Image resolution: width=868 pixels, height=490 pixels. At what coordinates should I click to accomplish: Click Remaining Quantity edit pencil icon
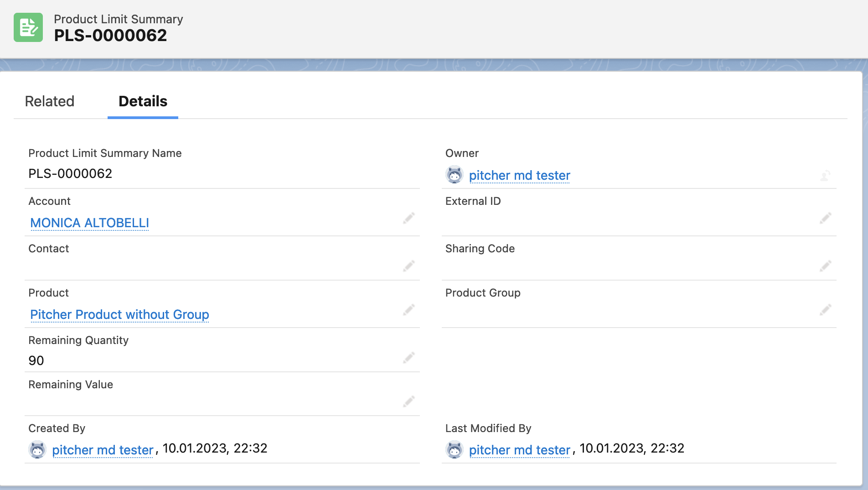tap(409, 357)
